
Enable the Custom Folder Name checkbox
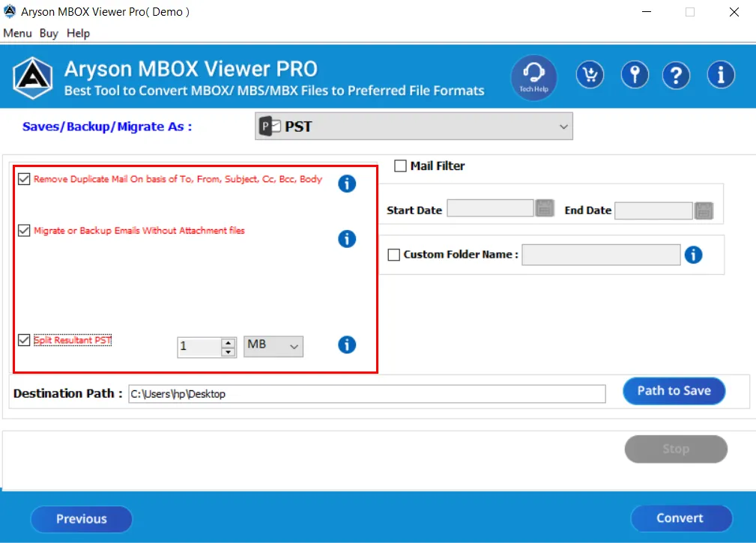394,255
